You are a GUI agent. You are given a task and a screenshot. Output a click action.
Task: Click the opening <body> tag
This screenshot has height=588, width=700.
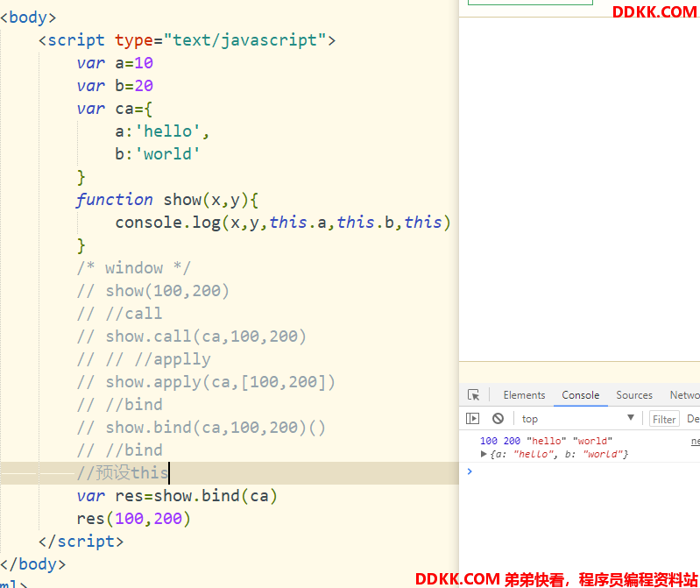click(x=28, y=18)
